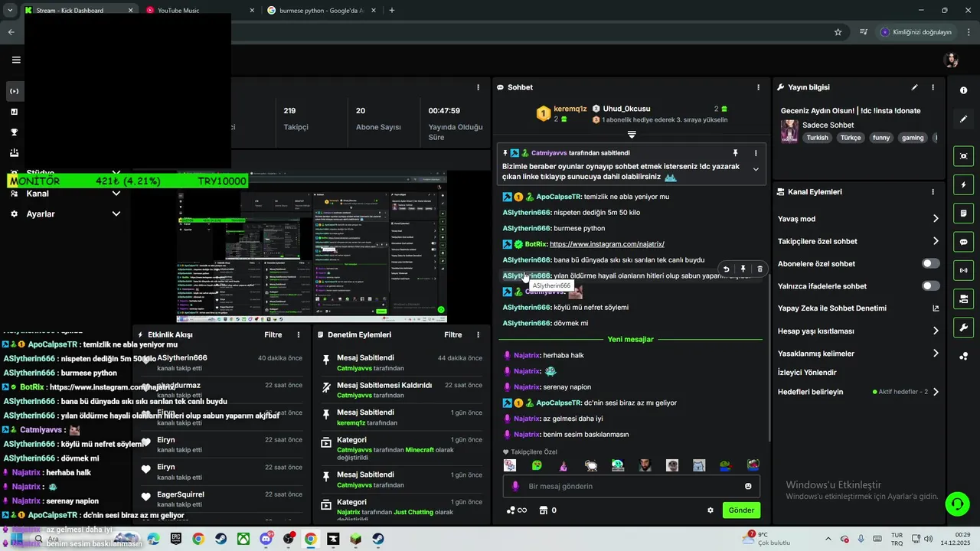Viewport: 980px width, 551px height.
Task: Open the wrench tools icon in right sidebar
Action: pos(963,328)
